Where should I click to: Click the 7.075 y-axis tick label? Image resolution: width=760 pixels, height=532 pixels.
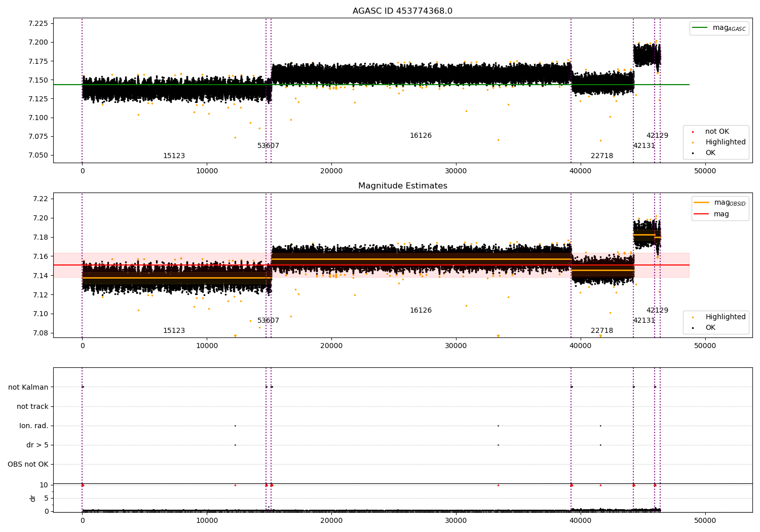[38, 136]
